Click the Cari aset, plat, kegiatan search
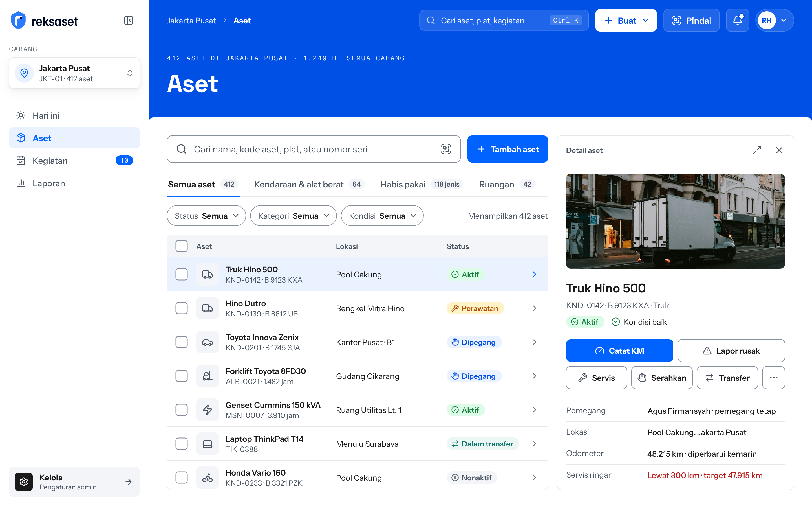 (x=504, y=21)
